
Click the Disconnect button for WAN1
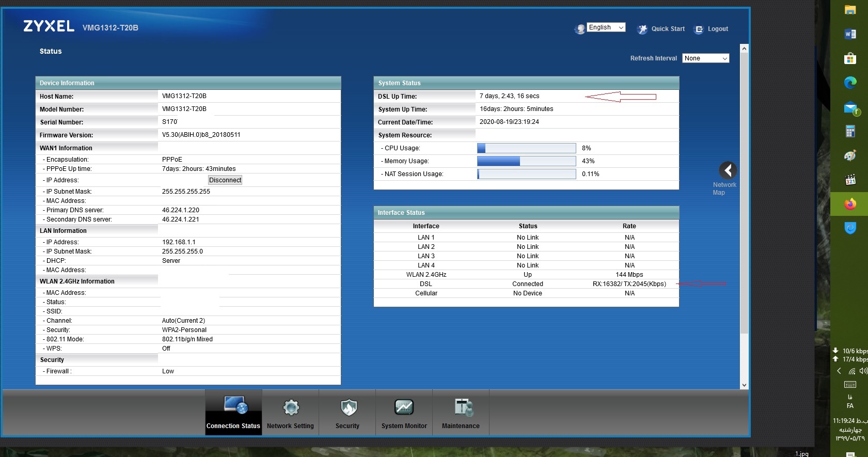[x=225, y=180]
